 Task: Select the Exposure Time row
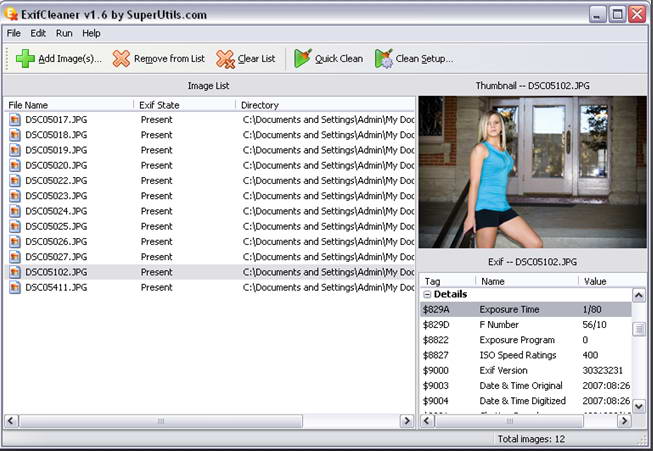(526, 309)
